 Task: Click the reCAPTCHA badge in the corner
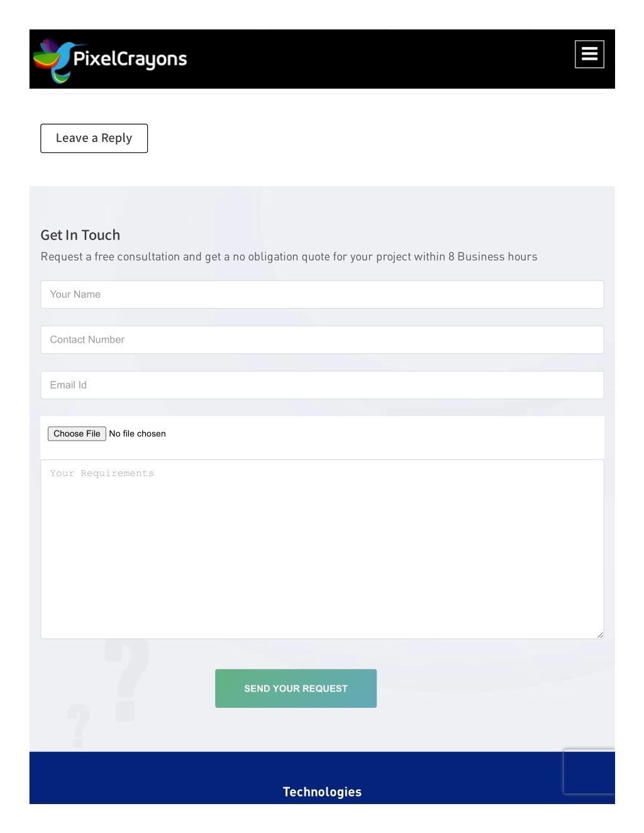pyautogui.click(x=589, y=771)
